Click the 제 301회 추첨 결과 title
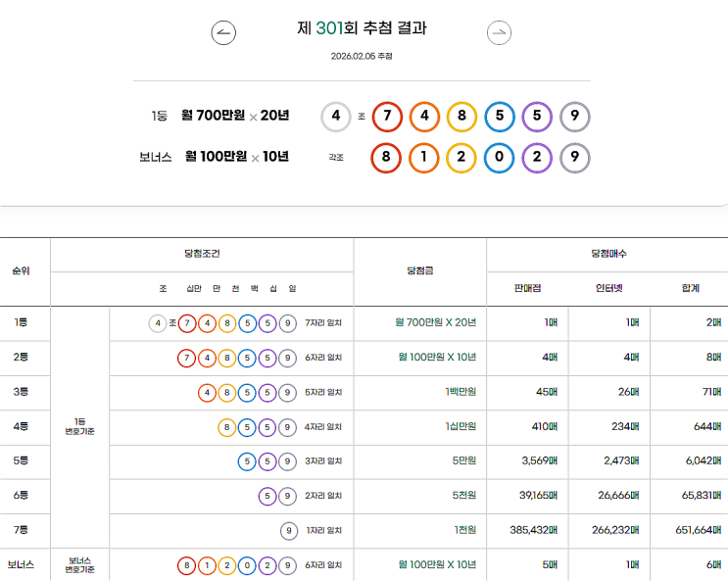Viewport: 728px width, 581px height. click(x=362, y=27)
